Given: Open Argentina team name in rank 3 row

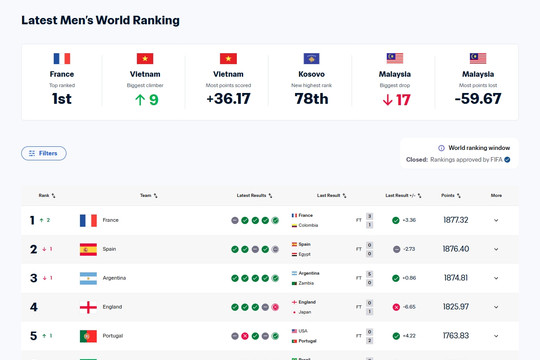Looking at the screenshot, I should 114,278.
